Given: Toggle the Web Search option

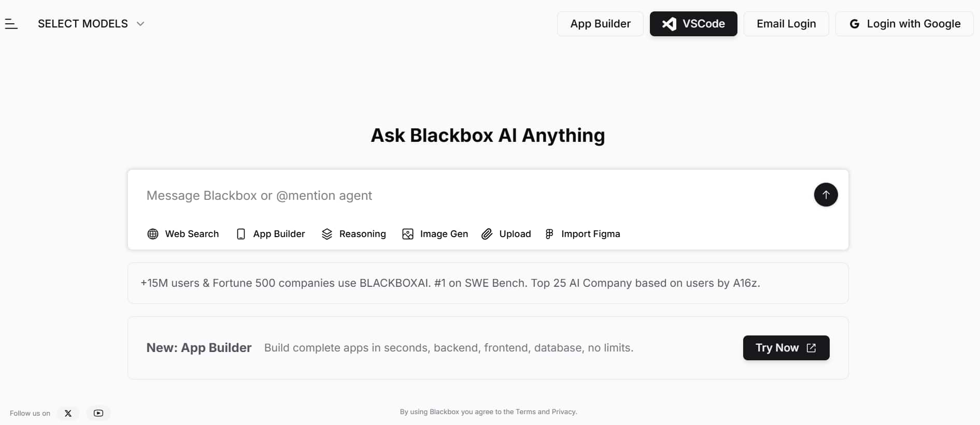Looking at the screenshot, I should pyautogui.click(x=183, y=234).
